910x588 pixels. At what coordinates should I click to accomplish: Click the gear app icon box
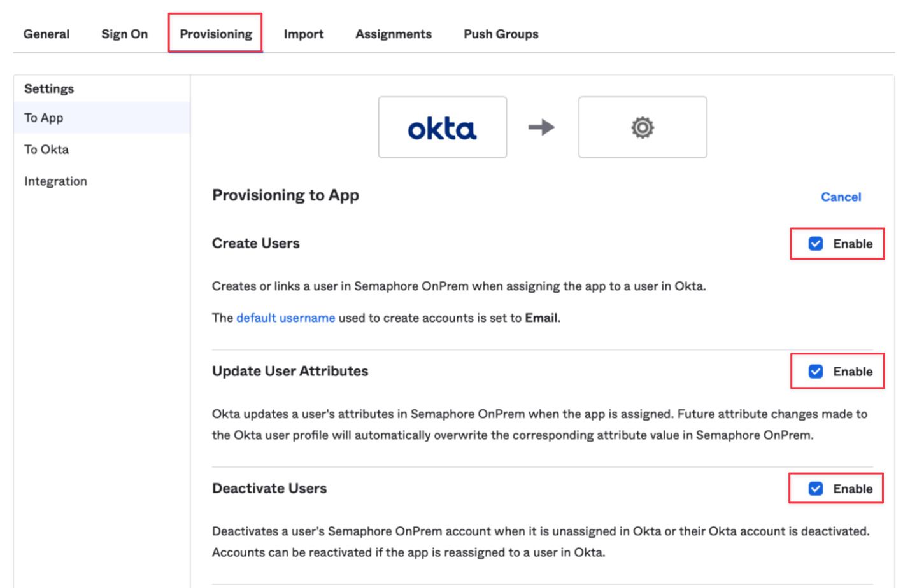coord(643,127)
